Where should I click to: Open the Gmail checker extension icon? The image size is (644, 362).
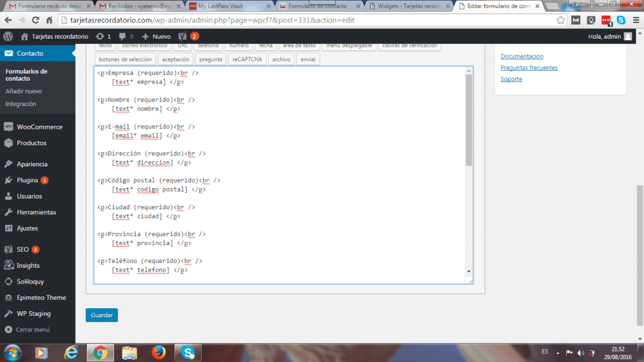pos(576,20)
